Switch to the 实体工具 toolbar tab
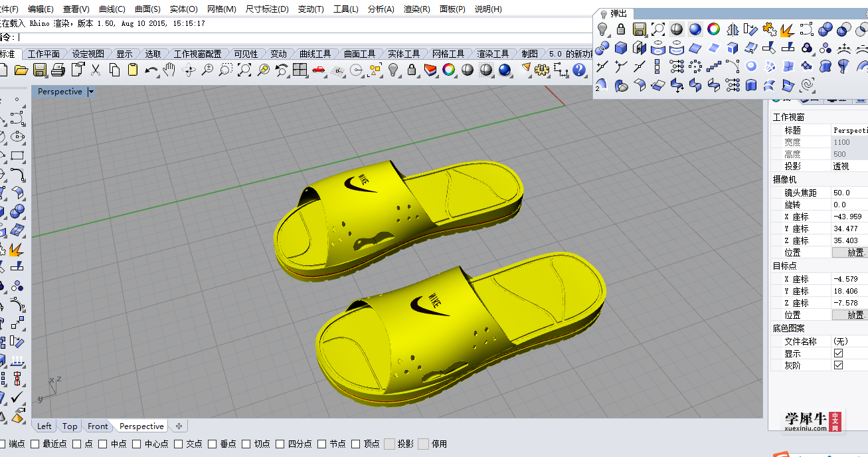The image size is (868, 457). [x=404, y=54]
